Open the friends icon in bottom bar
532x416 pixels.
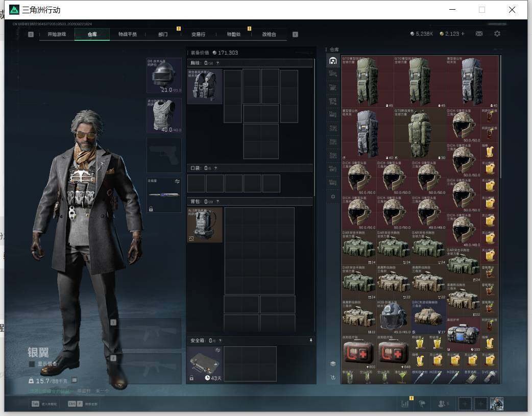[442, 404]
